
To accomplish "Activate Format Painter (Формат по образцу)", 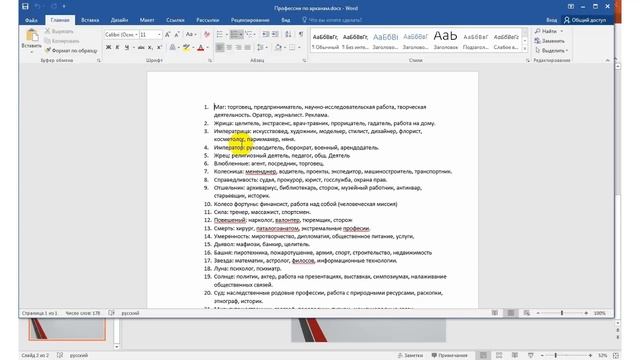I will [71, 51].
